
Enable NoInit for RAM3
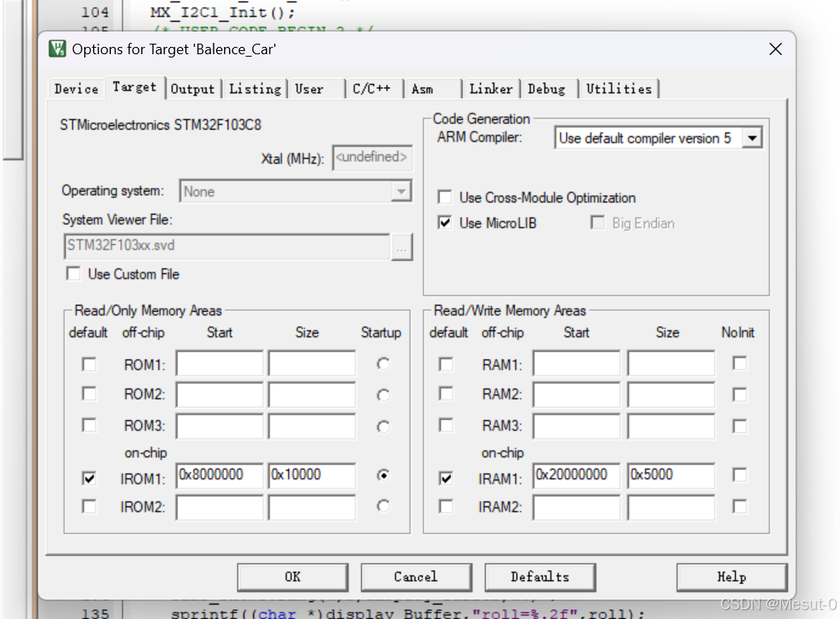click(740, 426)
